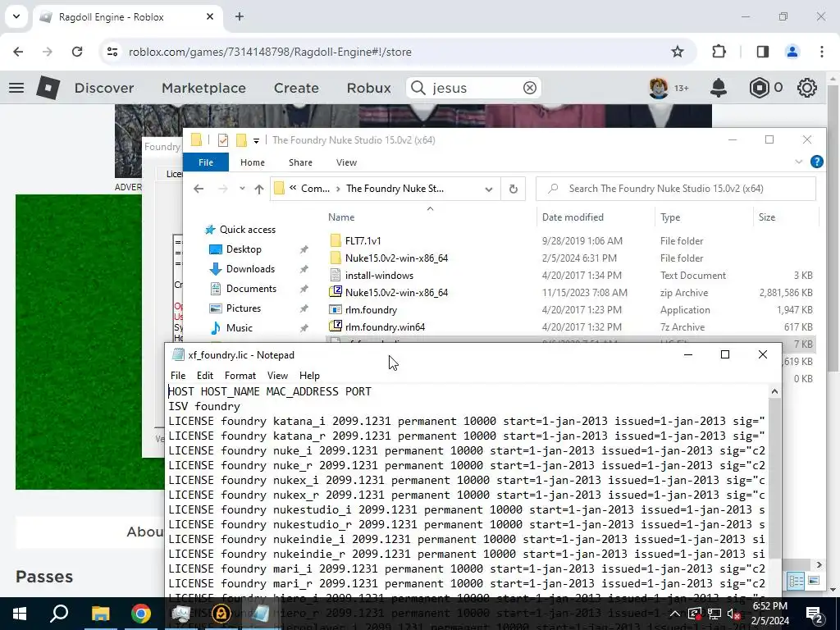Open Notepad Format menu
The image size is (840, 630).
(x=240, y=376)
